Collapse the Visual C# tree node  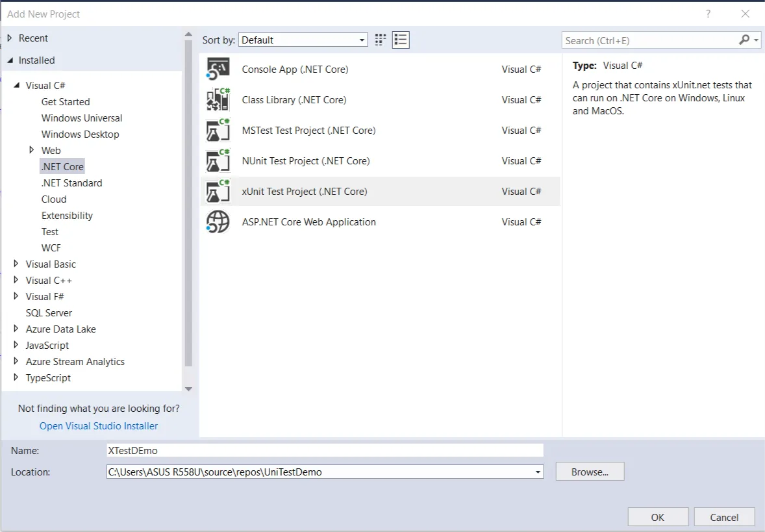[x=17, y=85]
